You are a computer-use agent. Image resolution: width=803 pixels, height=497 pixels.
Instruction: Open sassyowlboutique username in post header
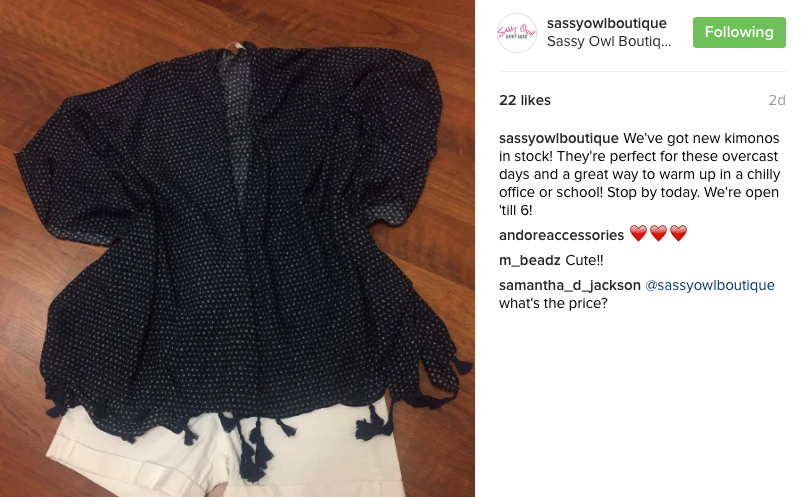tap(606, 23)
